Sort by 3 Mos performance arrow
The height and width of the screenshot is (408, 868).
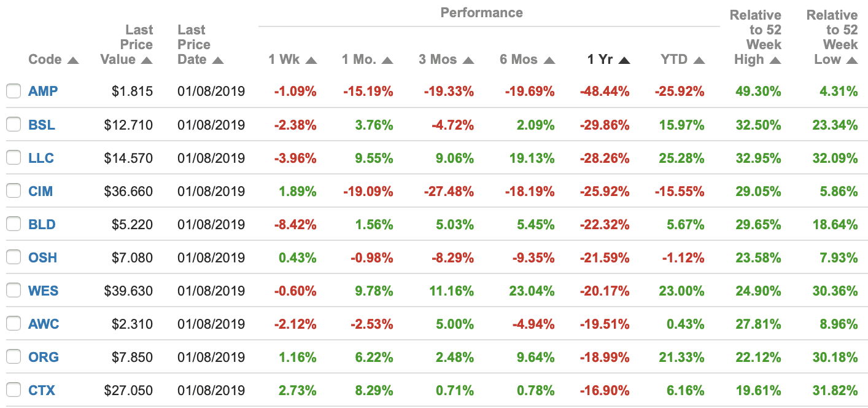(x=468, y=60)
